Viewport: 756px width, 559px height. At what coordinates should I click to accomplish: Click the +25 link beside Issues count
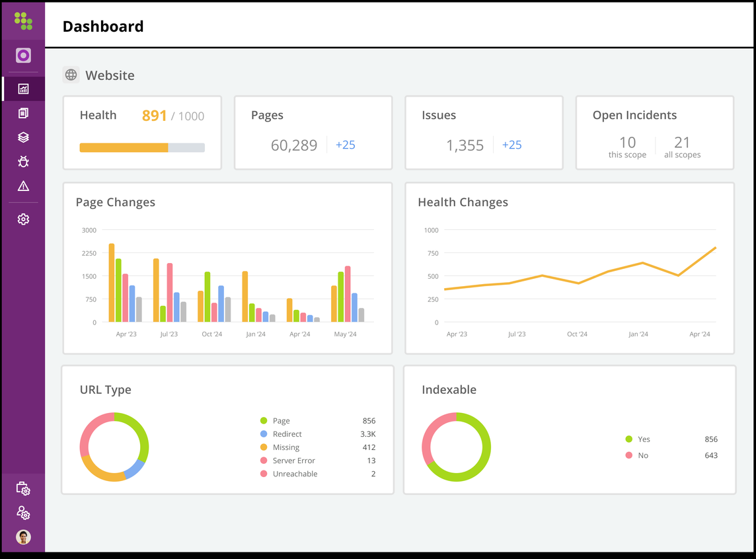coord(512,145)
